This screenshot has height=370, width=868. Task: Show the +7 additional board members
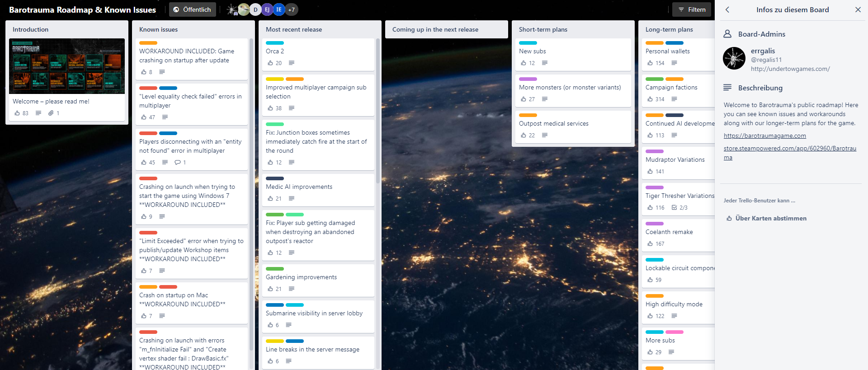point(292,9)
